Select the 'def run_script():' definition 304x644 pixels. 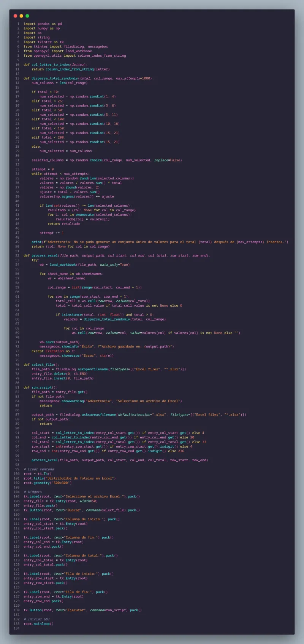pos(41,387)
